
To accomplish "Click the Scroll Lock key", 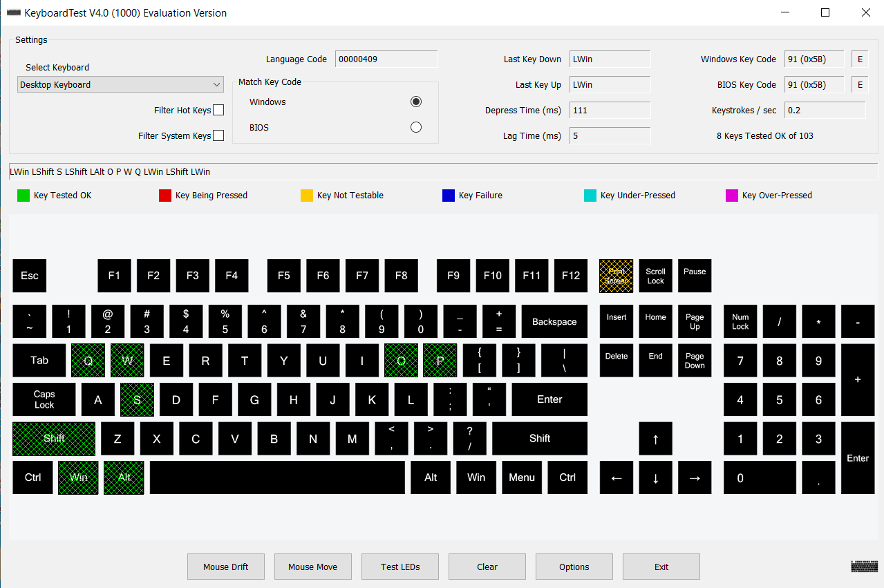I will point(655,275).
